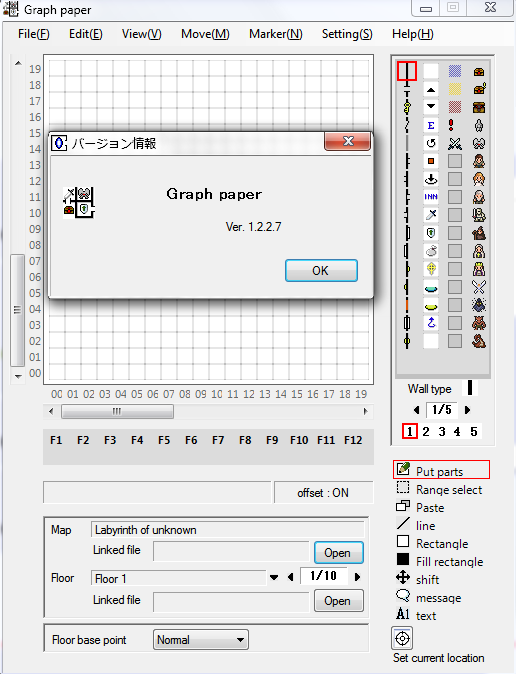516x674 pixels.
Task: Click the Set current location target icon
Action: tap(402, 638)
